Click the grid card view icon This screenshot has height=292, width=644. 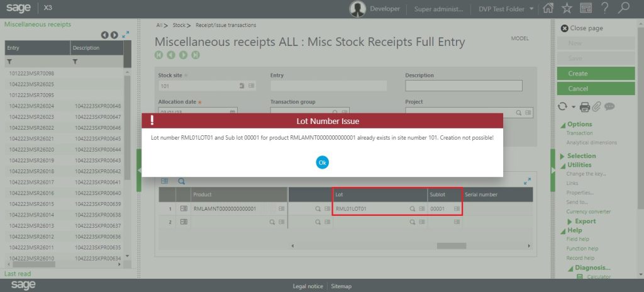point(165,181)
